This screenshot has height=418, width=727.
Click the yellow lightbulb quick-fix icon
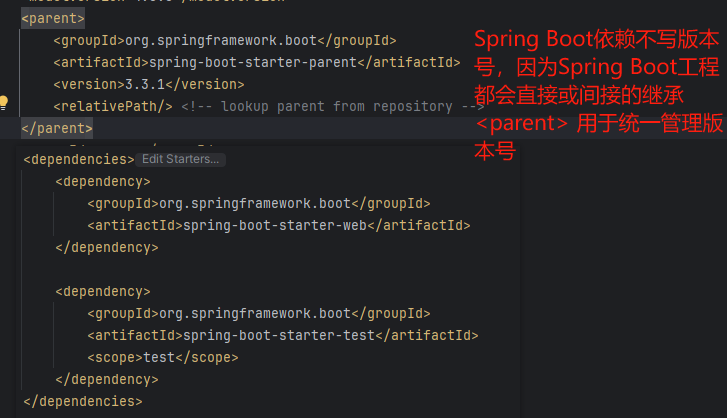click(x=4, y=103)
